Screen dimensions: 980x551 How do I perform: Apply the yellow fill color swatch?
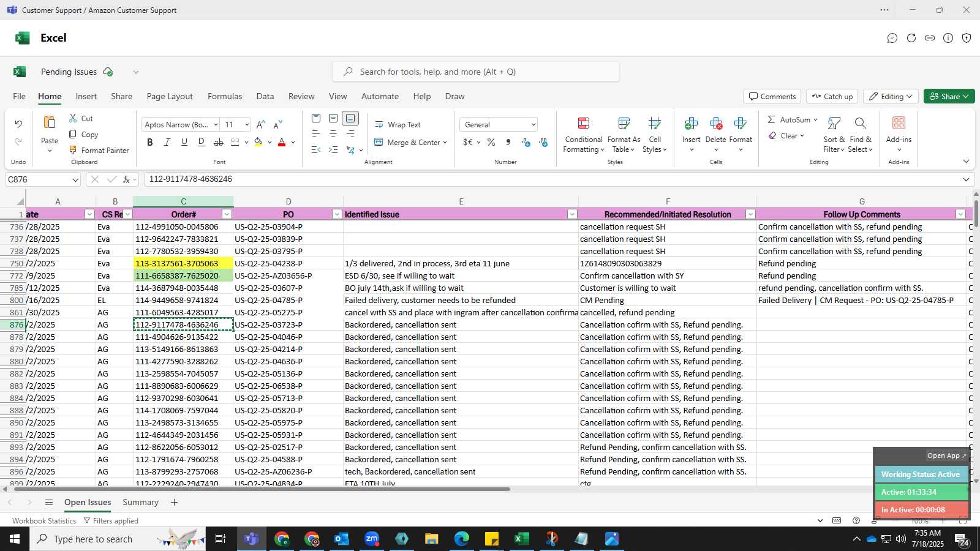pos(258,142)
